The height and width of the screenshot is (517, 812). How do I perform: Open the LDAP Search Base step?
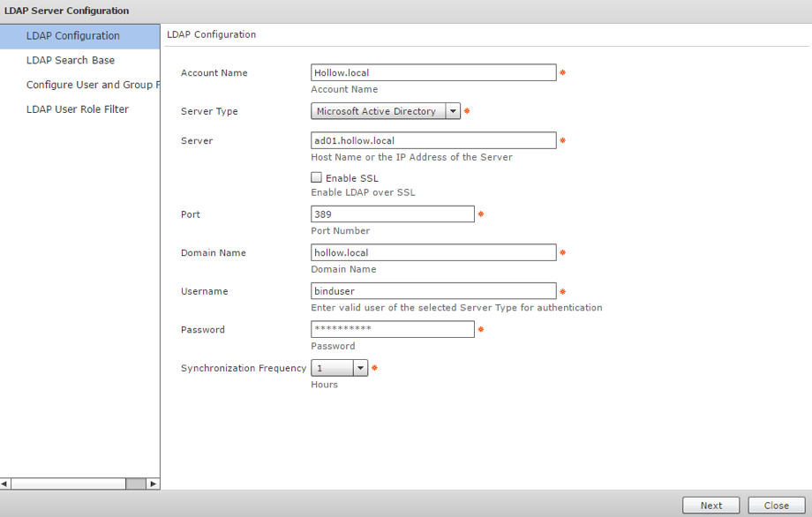pos(71,61)
